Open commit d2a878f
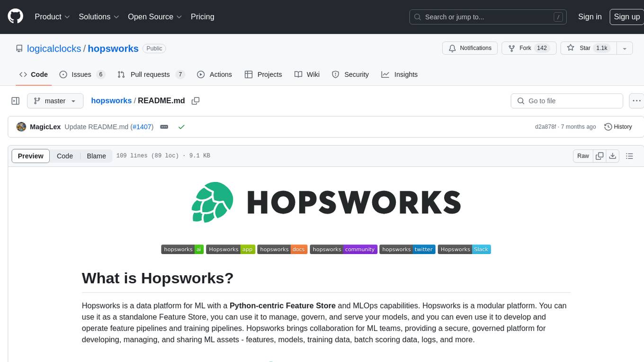 point(546,127)
